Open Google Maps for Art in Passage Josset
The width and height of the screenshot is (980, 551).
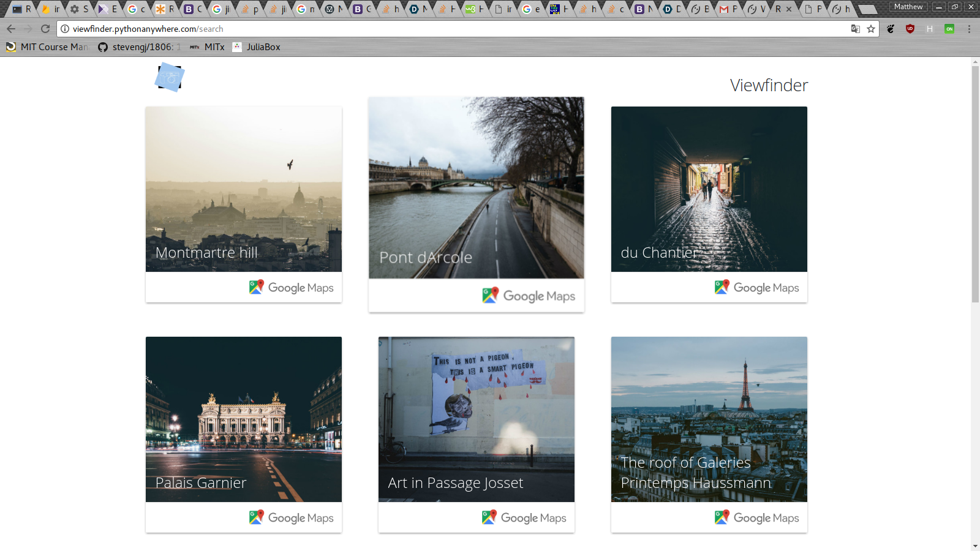[524, 517]
